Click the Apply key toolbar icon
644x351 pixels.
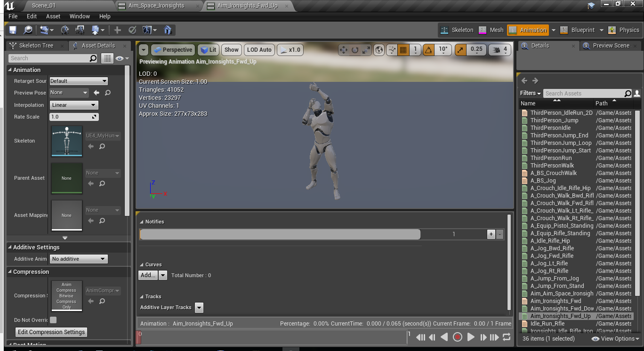[132, 30]
